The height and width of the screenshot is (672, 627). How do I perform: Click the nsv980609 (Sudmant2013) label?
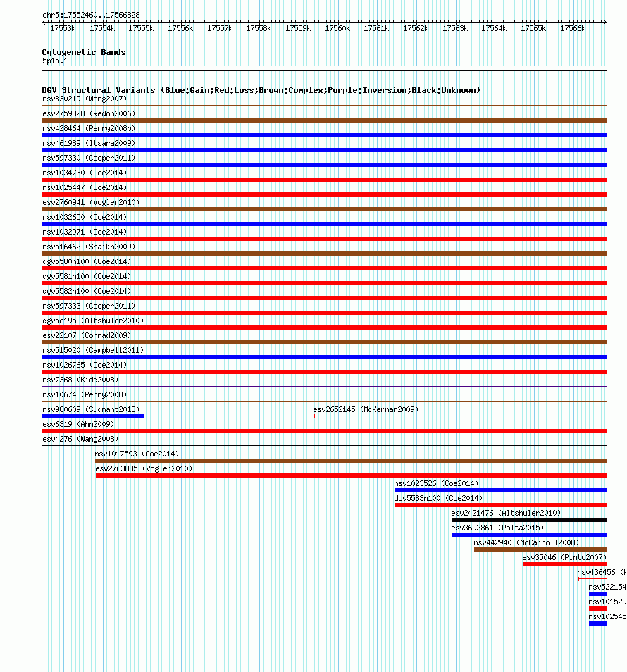tap(91, 409)
